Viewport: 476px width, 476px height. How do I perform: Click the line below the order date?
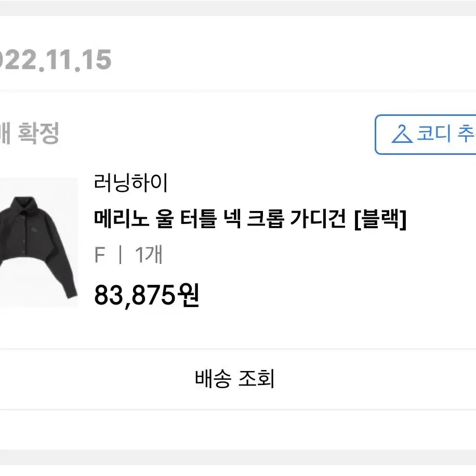[238, 91]
